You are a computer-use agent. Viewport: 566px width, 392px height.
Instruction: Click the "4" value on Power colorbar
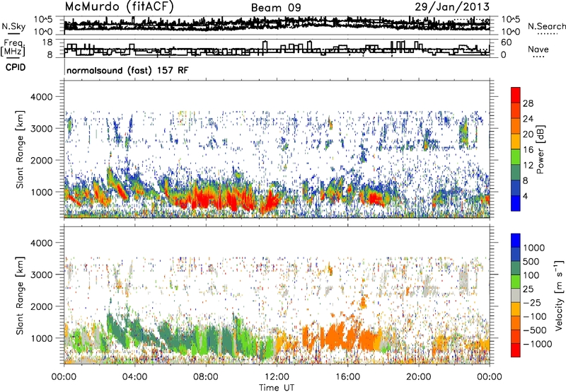(x=525, y=196)
